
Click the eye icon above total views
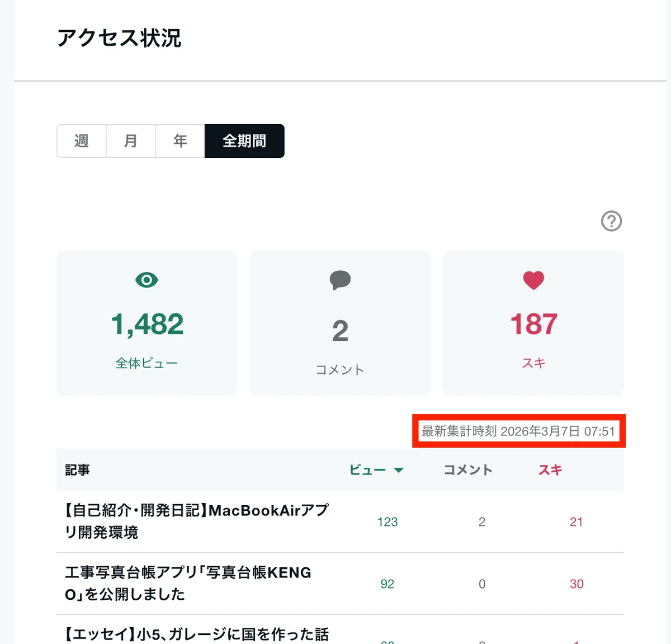(147, 280)
